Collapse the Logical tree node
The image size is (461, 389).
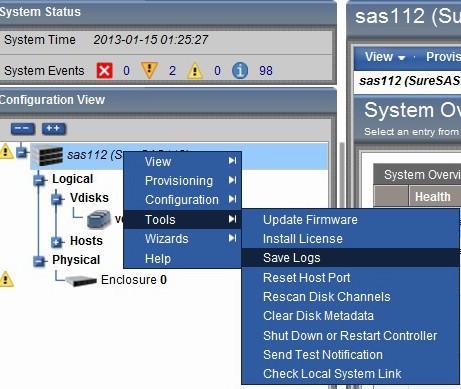tap(39, 180)
